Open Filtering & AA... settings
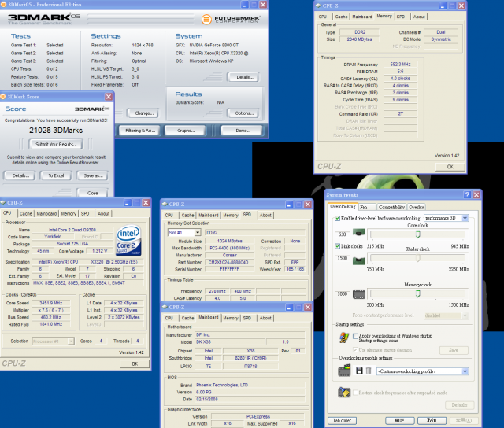 140,131
